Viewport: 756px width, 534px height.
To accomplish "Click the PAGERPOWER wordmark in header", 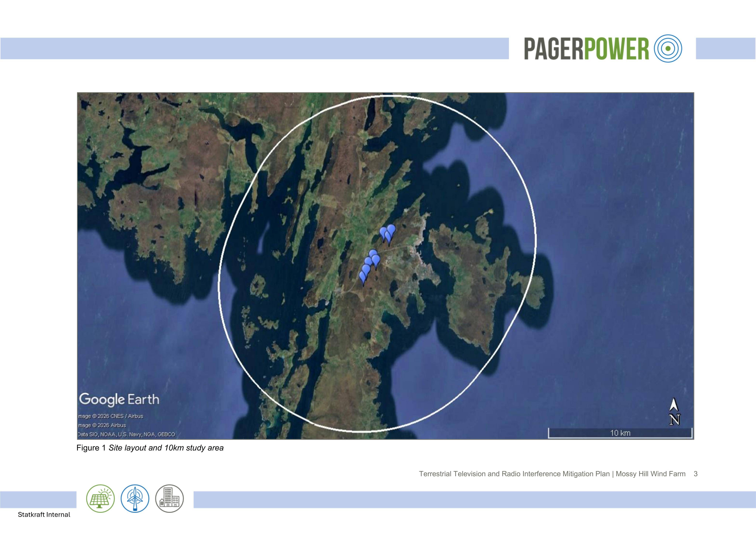I will click(x=586, y=49).
